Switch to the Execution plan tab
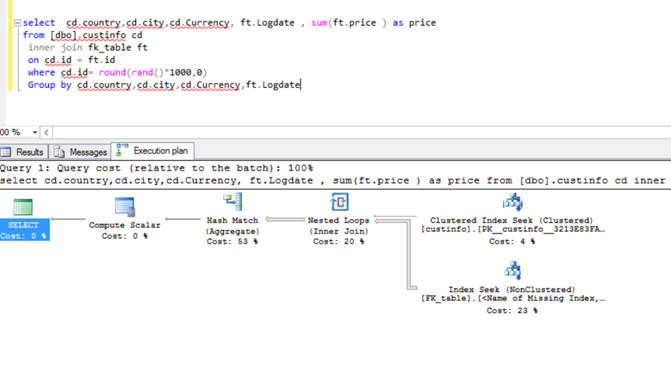671x384 pixels. click(153, 151)
